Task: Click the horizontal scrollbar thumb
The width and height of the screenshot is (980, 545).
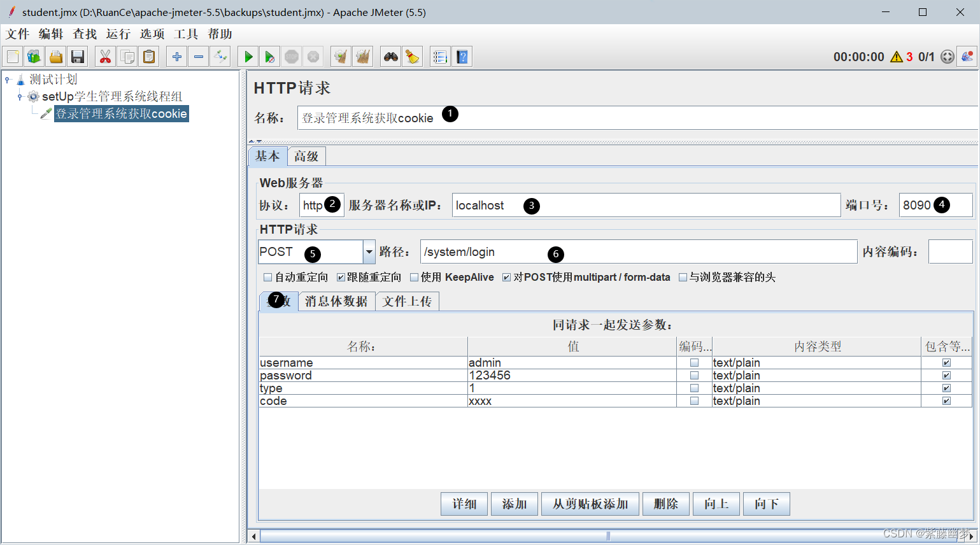Action: (608, 536)
